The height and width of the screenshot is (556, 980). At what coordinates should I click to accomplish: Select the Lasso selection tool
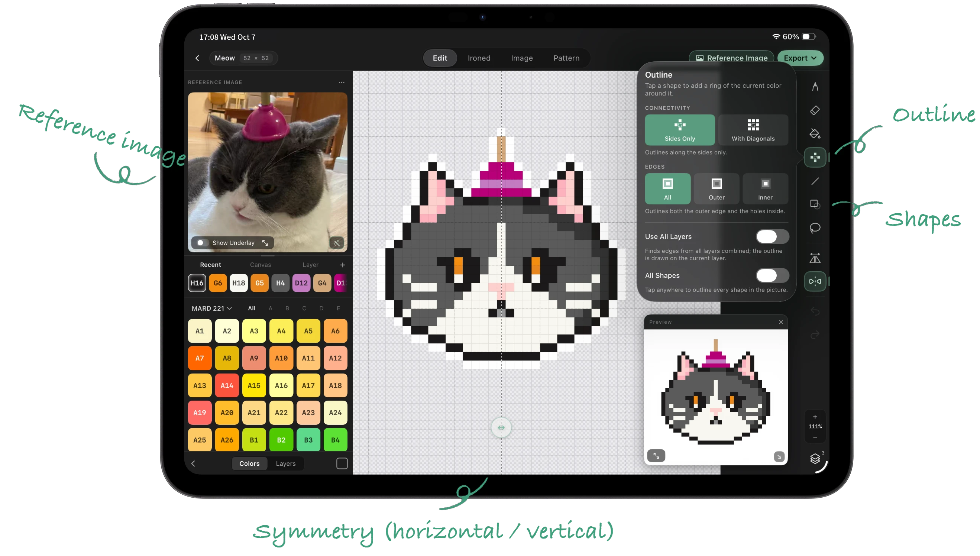coord(815,228)
